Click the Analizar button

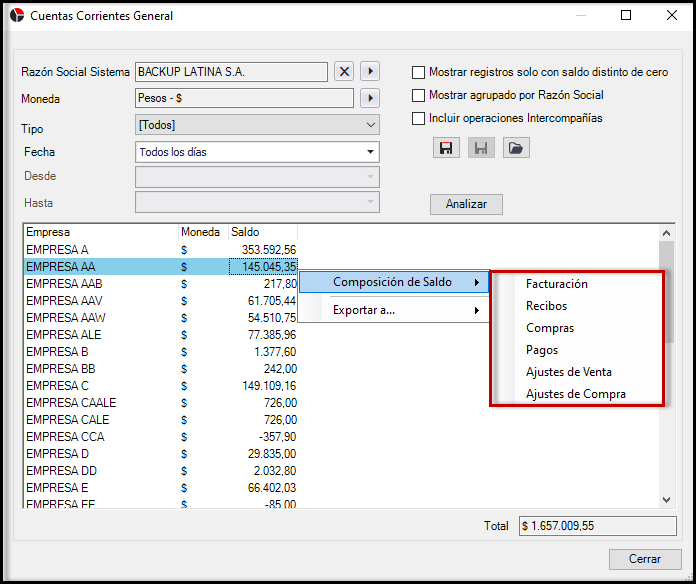[x=466, y=204]
